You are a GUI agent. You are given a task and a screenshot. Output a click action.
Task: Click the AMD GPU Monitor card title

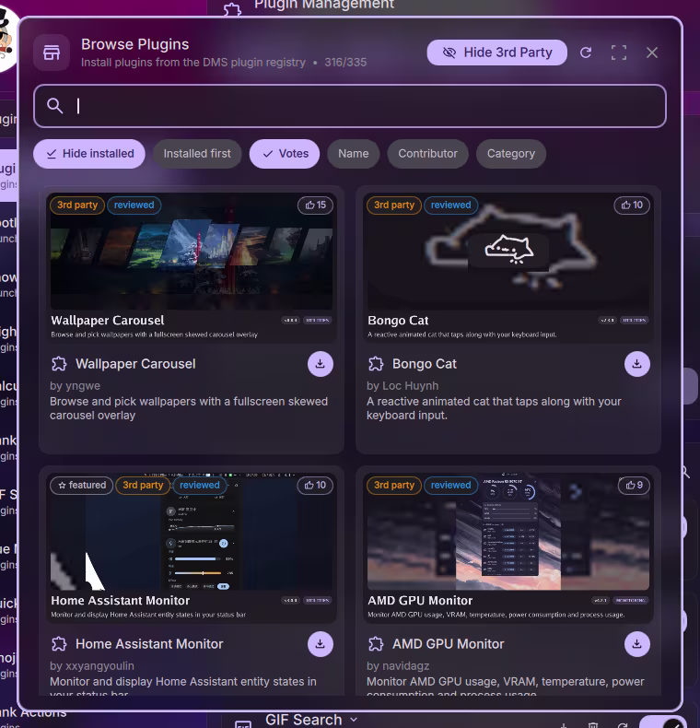[x=448, y=644]
